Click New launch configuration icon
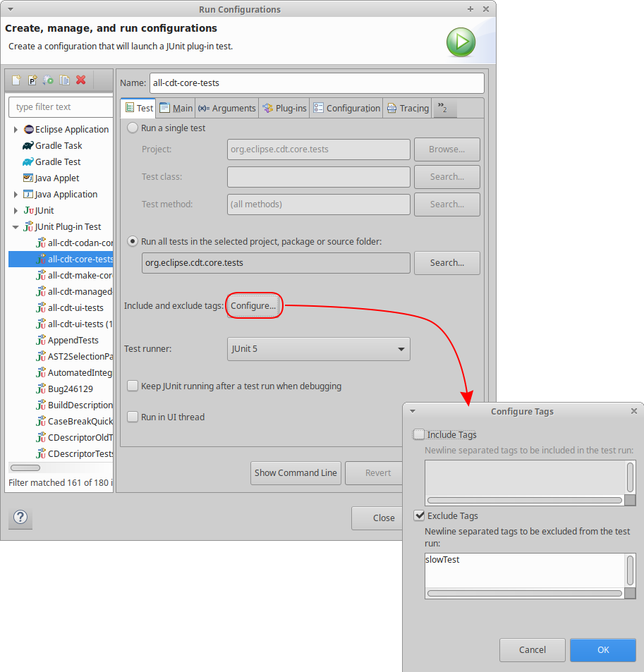The width and height of the screenshot is (644, 672). click(16, 80)
